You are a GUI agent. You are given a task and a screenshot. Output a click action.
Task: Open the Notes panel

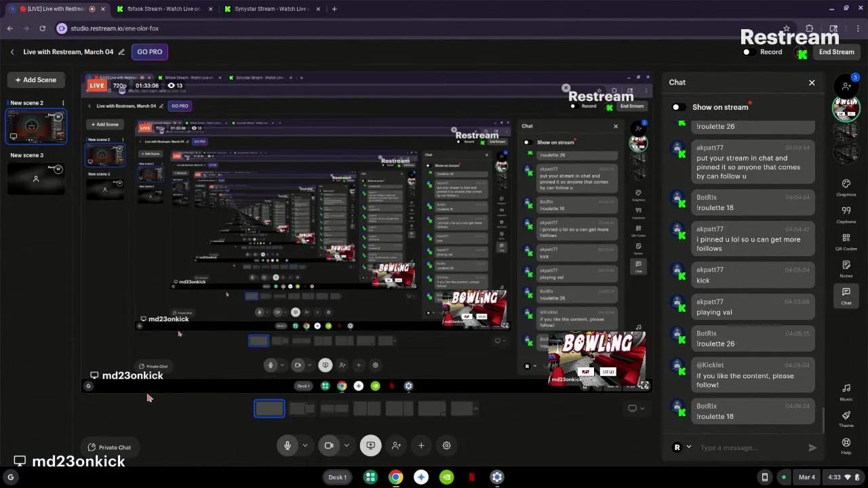(x=846, y=269)
